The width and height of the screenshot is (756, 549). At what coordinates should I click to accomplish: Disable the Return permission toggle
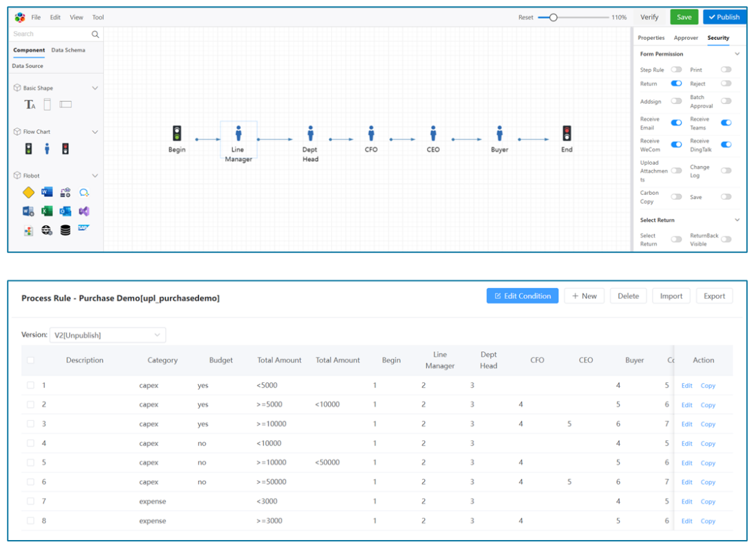[676, 83]
